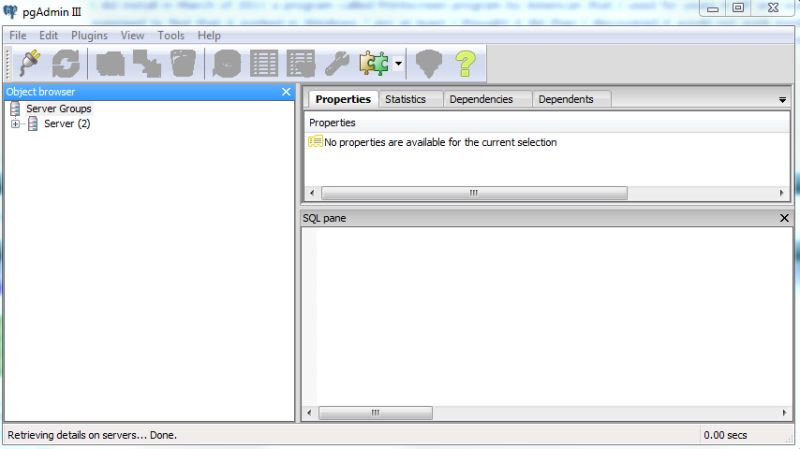Click the 'Retrieving details on servers' status text
This screenshot has width=800, height=449.
[x=92, y=435]
